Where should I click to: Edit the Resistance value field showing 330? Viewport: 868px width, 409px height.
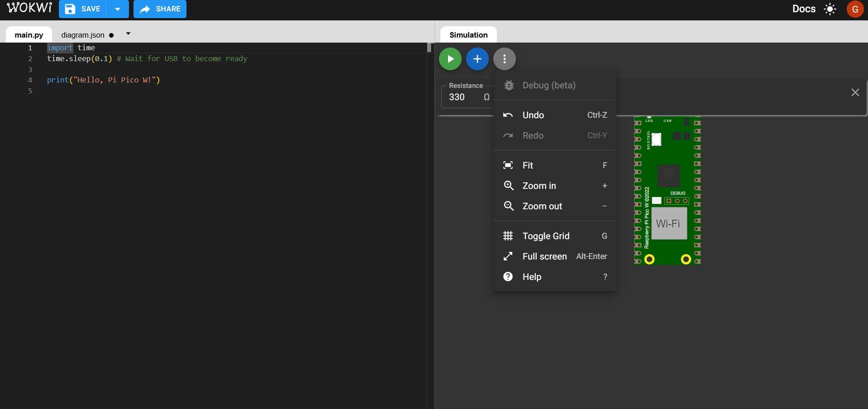458,97
